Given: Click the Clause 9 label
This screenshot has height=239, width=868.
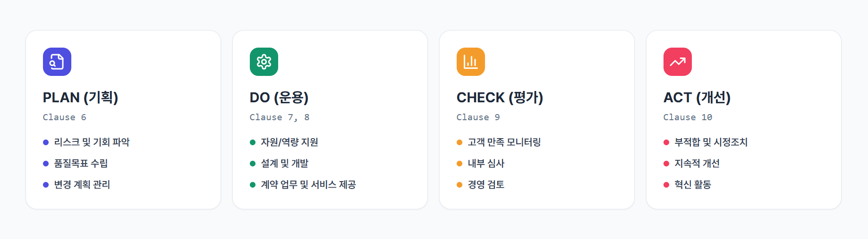Looking at the screenshot, I should tap(478, 117).
